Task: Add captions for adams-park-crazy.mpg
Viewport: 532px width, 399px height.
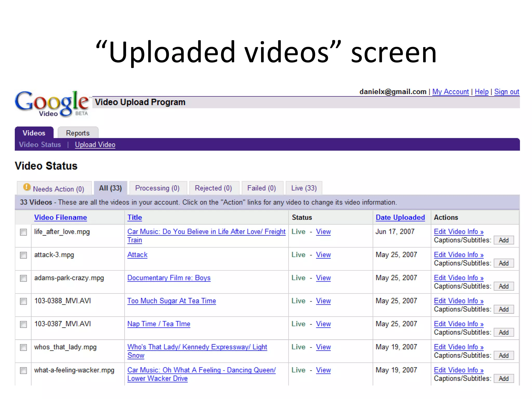Action: (x=504, y=287)
